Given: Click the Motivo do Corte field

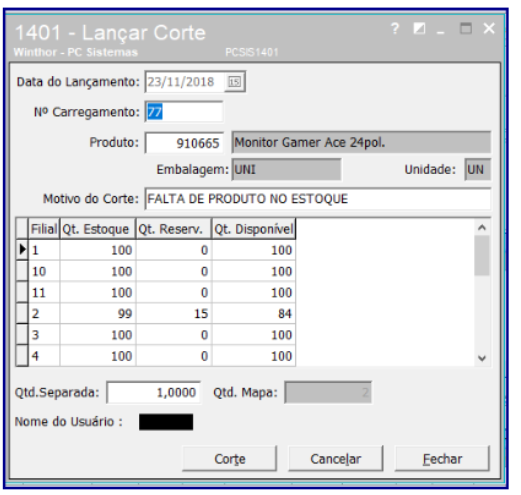Looking at the screenshot, I should pyautogui.click(x=318, y=199).
